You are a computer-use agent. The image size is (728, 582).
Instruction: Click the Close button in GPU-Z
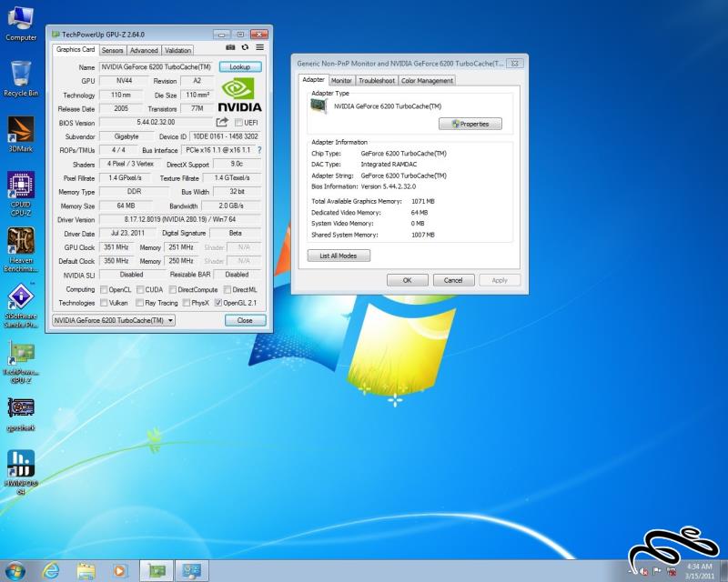pyautogui.click(x=245, y=320)
